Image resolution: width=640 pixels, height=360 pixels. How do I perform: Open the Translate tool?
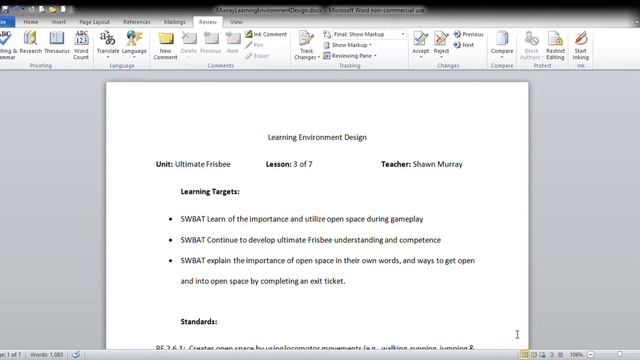click(x=108, y=42)
